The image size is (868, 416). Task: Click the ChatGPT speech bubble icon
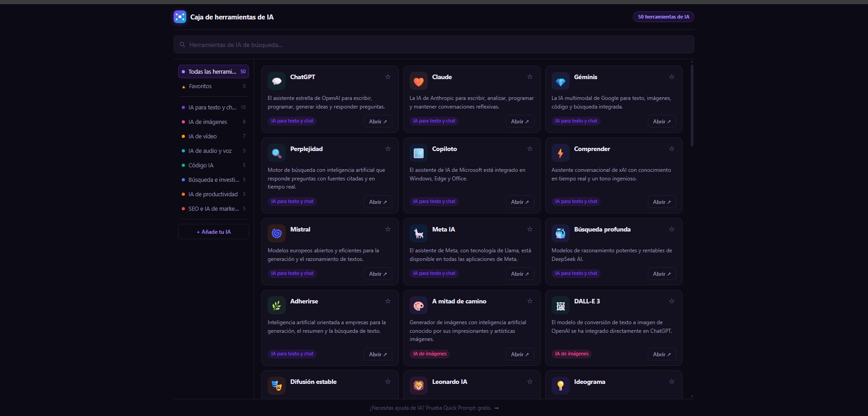(x=277, y=81)
